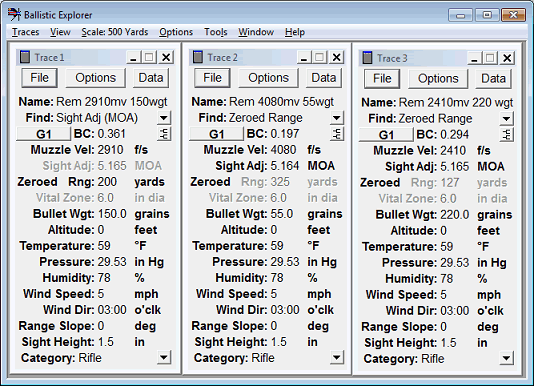Minimize the Trace 1 window
This screenshot has height=386, width=534.
(x=133, y=57)
